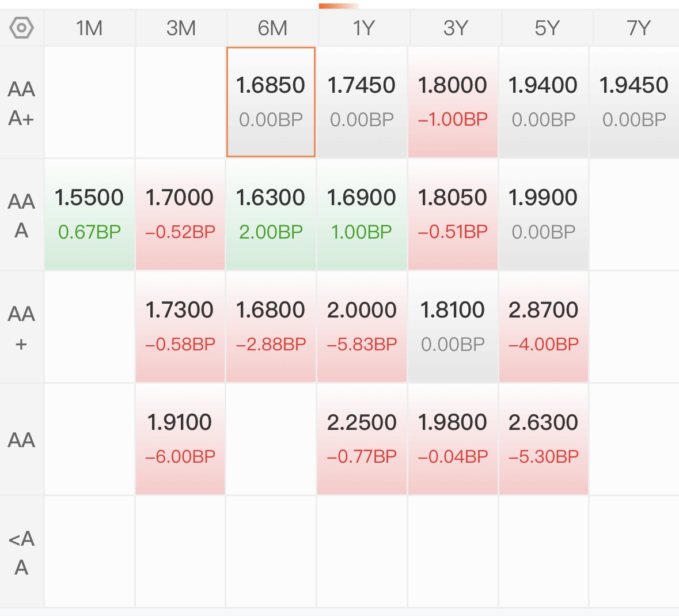Viewport: 679px width, 616px height.
Task: Open the highlighted 1.6850 AAA+ 6M cell
Action: pos(271,102)
